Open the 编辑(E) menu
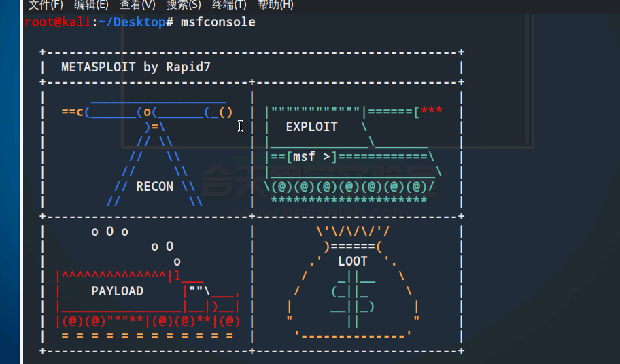This screenshot has width=620, height=364. click(91, 5)
